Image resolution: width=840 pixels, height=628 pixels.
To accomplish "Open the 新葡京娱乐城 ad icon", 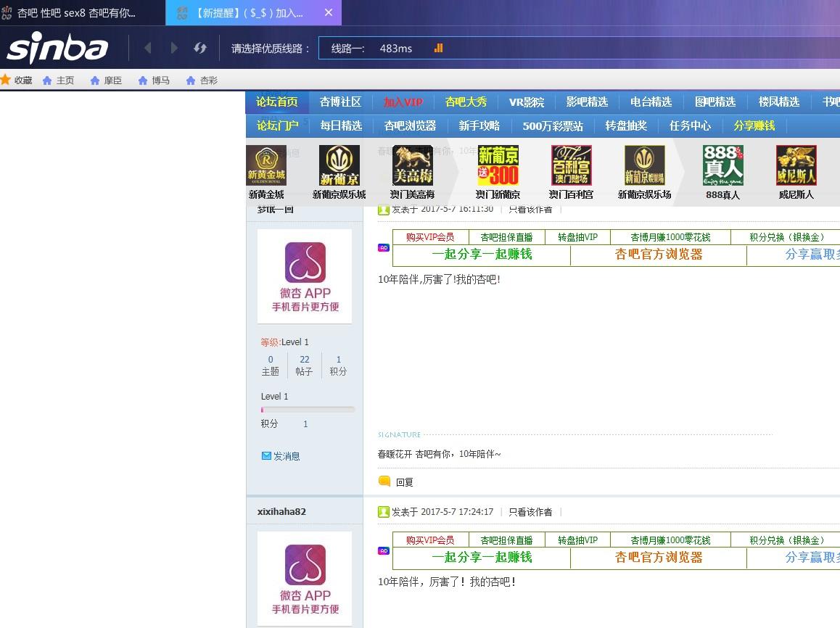I will (x=339, y=165).
